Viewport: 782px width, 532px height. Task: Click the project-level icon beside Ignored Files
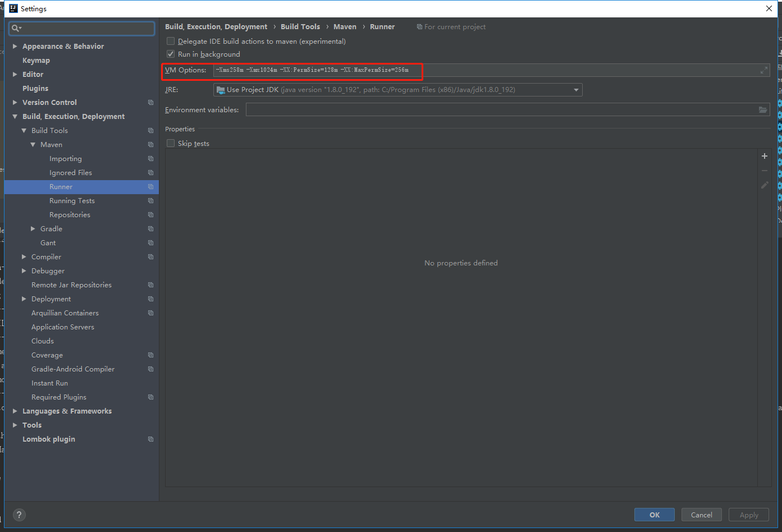click(150, 173)
